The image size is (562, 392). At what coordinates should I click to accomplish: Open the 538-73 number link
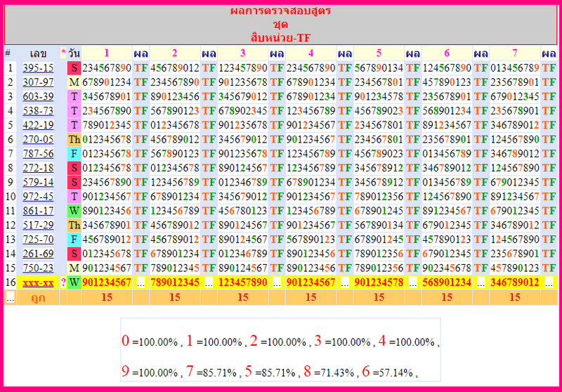tap(38, 111)
